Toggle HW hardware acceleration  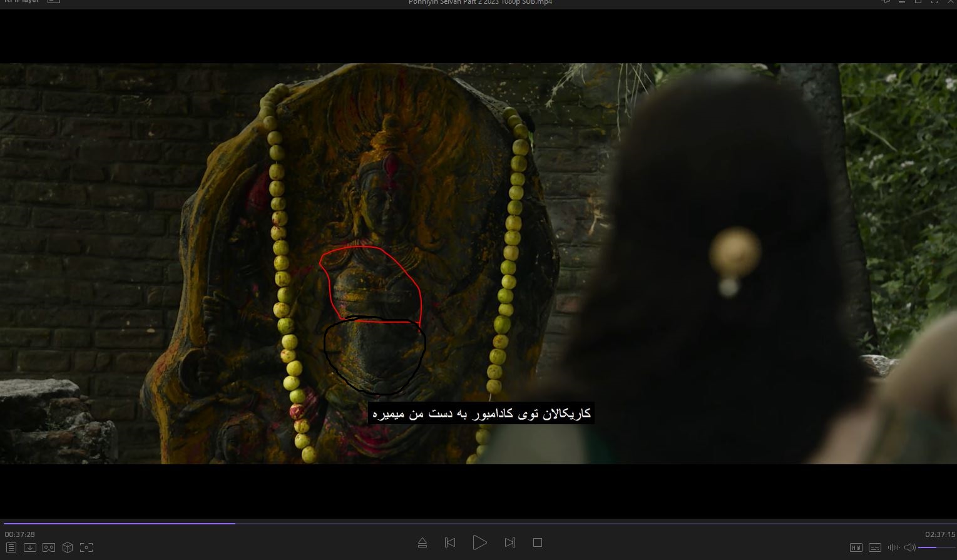(x=856, y=547)
